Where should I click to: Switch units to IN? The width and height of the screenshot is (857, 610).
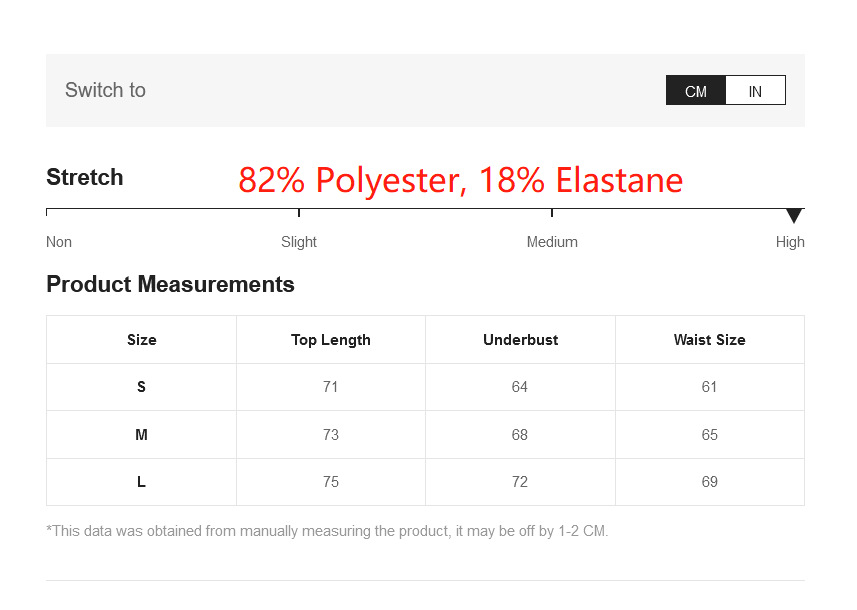[755, 91]
